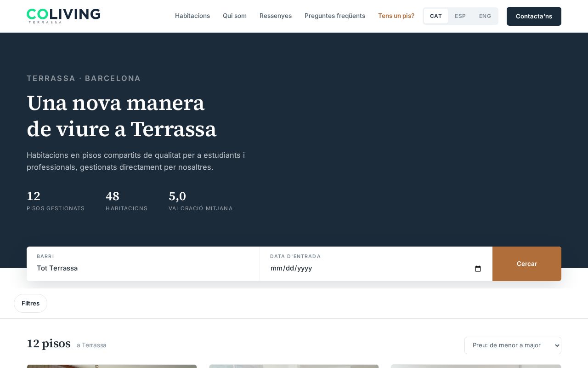588x368 pixels.
Task: Click the Cercar search button
Action: 527,264
